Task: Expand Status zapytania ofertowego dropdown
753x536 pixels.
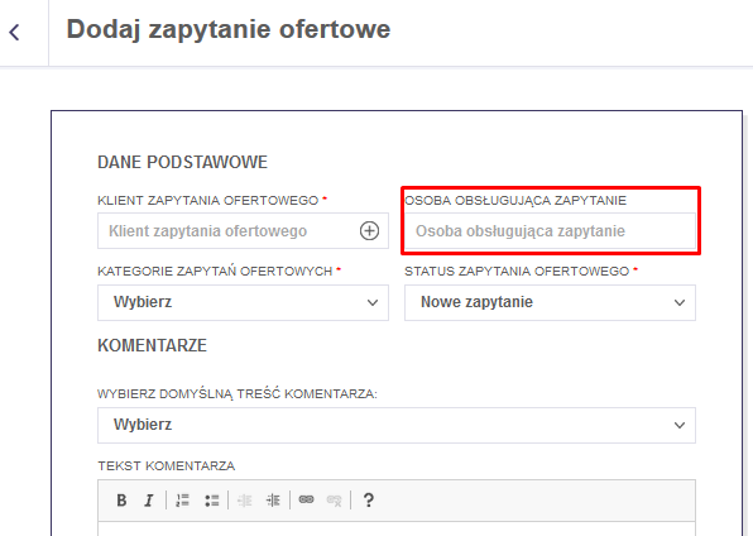Action: coord(549,302)
